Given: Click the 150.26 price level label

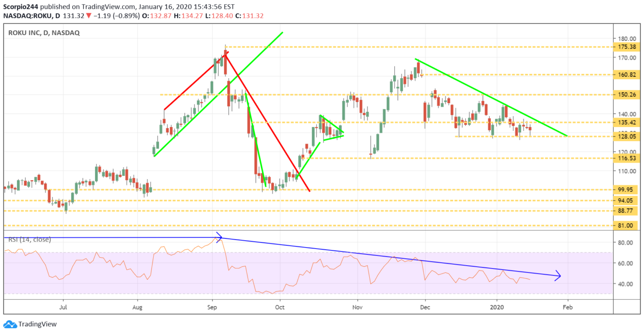Looking at the screenshot, I should (626, 95).
